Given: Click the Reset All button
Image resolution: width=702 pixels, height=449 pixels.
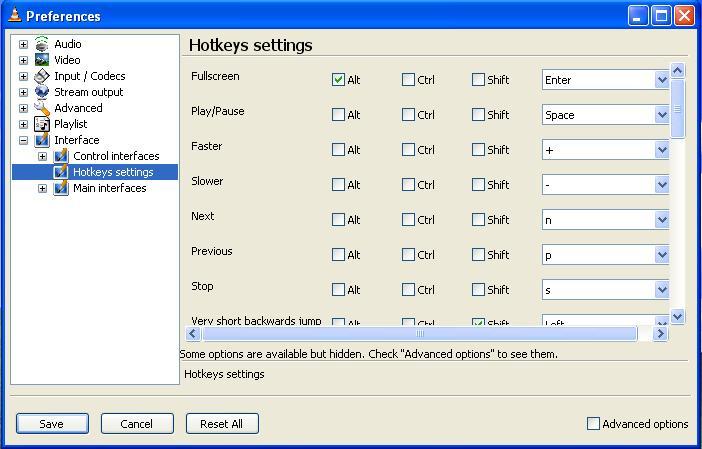Looking at the screenshot, I should [222, 424].
